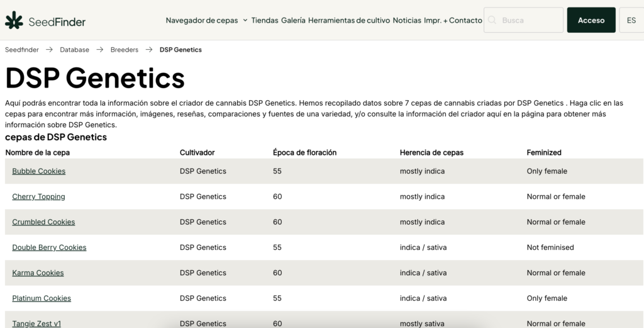The width and height of the screenshot is (644, 328).
Task: Go to Galería page
Action: [293, 20]
